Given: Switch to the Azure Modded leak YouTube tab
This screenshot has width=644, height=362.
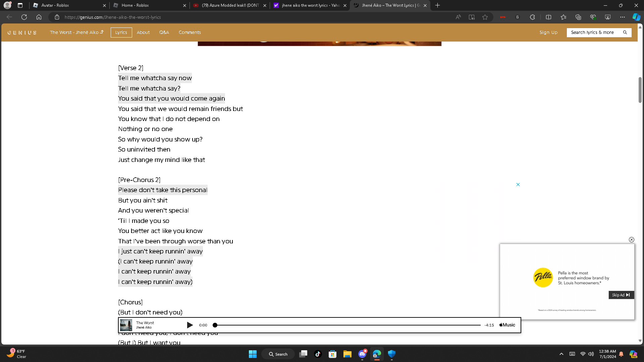Looking at the screenshot, I should tap(230, 5).
